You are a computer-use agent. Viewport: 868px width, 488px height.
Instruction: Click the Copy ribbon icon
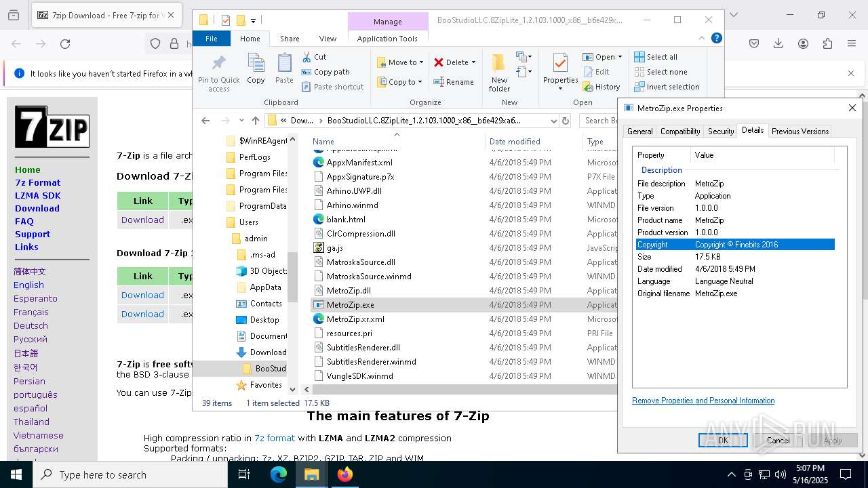coord(256,69)
